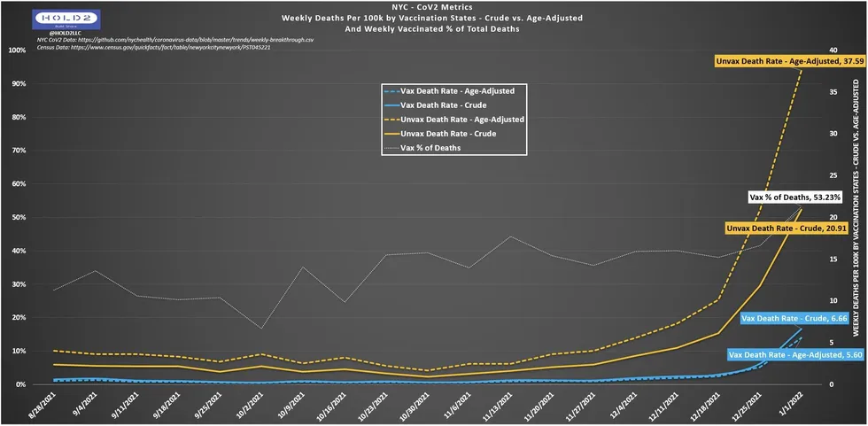Click the 100% tick on the left axis
This screenshot has width=868, height=426.
point(15,50)
